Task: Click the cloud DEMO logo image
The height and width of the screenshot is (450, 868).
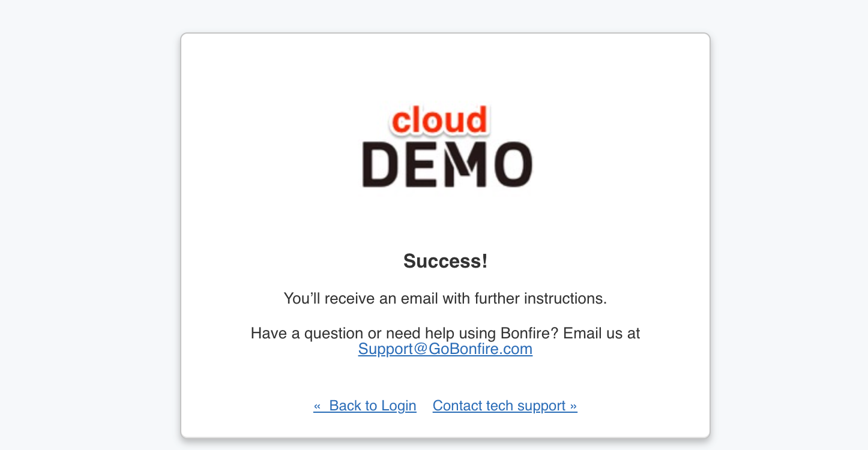Action: point(447,147)
